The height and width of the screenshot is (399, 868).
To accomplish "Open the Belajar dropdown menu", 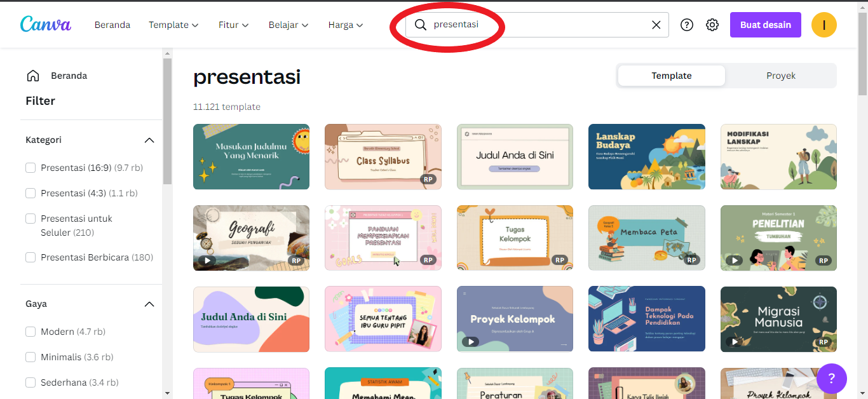I will (288, 25).
